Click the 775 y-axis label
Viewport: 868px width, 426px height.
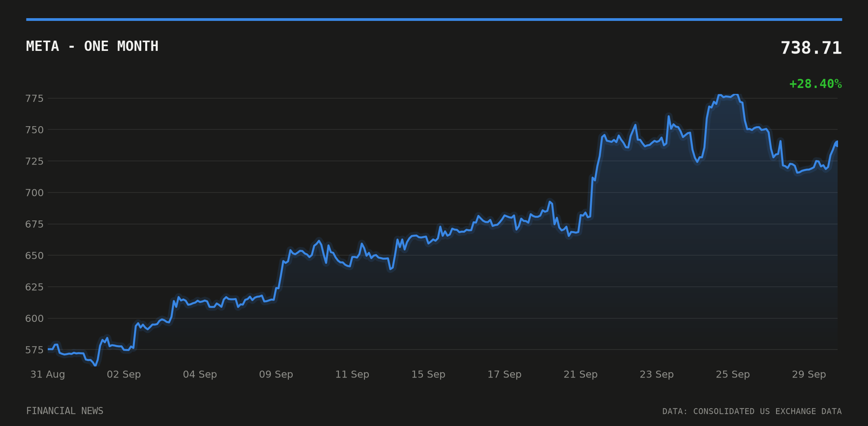pos(34,98)
